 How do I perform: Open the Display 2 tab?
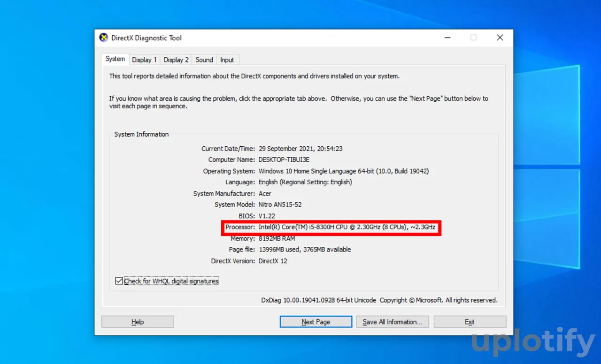tap(176, 60)
